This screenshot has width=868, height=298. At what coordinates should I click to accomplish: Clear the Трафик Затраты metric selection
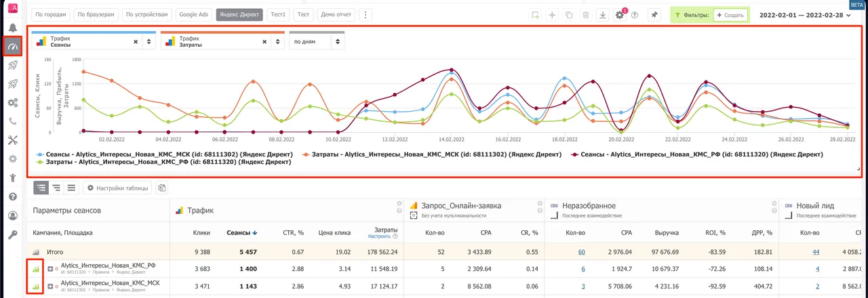coord(263,41)
